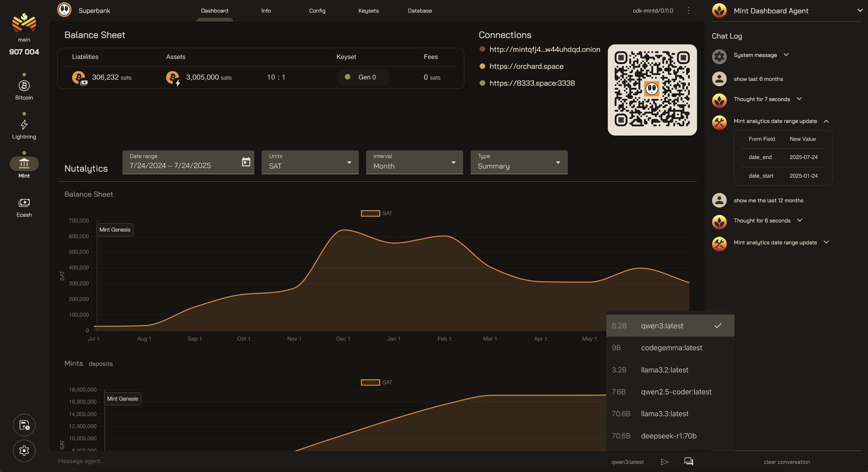868x472 pixels.
Task: Open the Units dropdown
Action: 310,162
